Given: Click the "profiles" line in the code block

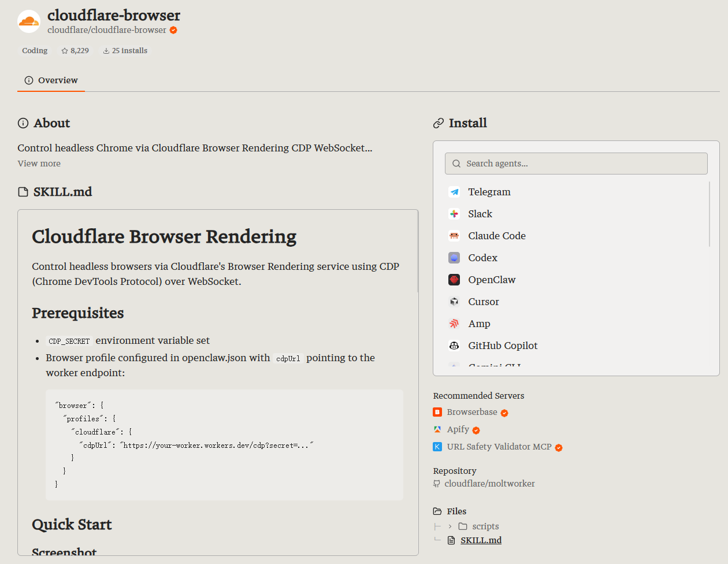Looking at the screenshot, I should click(89, 418).
